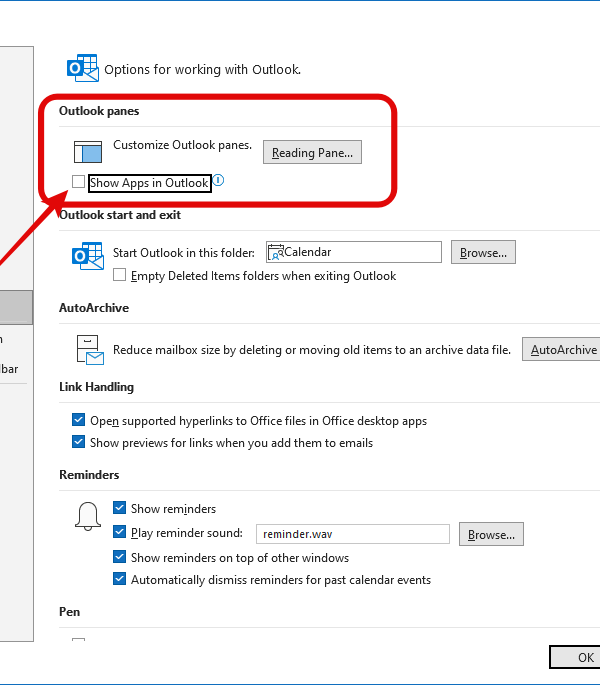Image resolution: width=600 pixels, height=685 pixels.
Task: Click the Customize Outlook panes layout icon
Action: click(x=88, y=152)
